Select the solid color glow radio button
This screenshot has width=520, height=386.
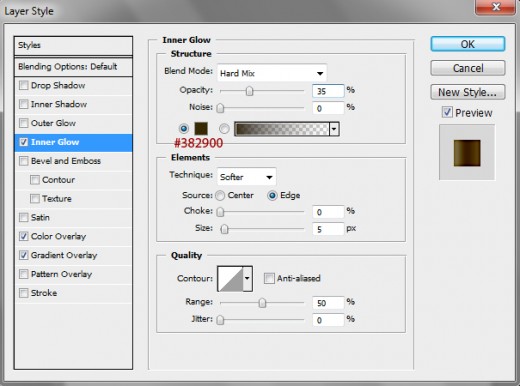coord(184,128)
